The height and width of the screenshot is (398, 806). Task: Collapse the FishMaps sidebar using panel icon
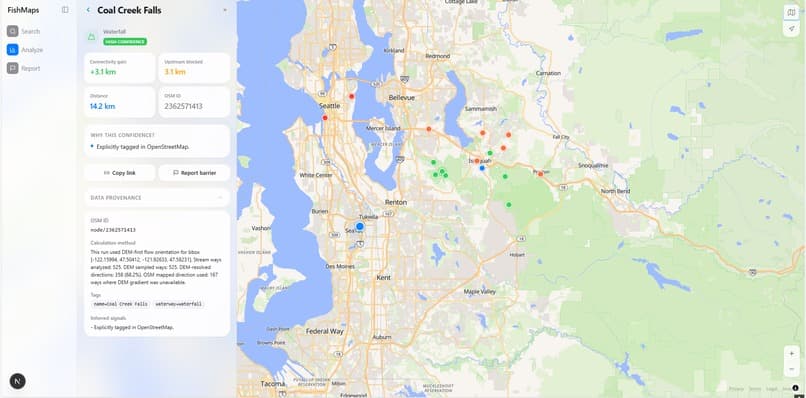[65, 10]
